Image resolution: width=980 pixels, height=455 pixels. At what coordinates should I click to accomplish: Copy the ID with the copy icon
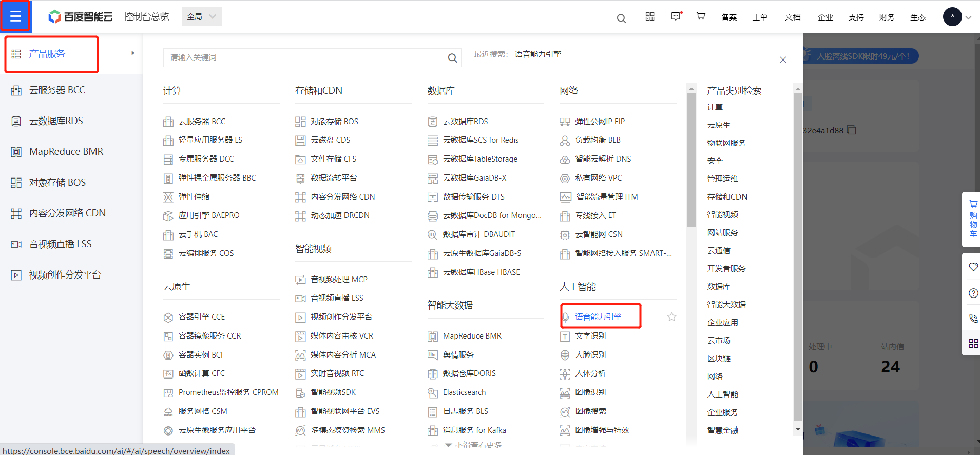(852, 130)
